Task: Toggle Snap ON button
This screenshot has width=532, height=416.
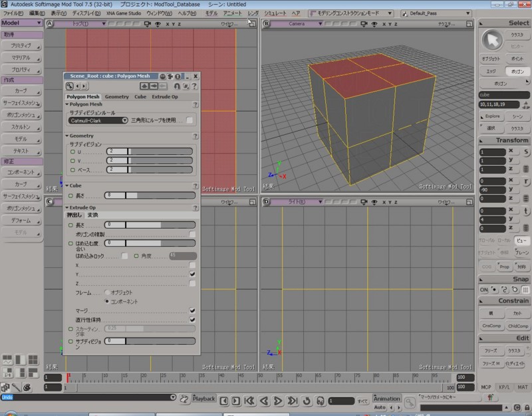Action: (484, 290)
